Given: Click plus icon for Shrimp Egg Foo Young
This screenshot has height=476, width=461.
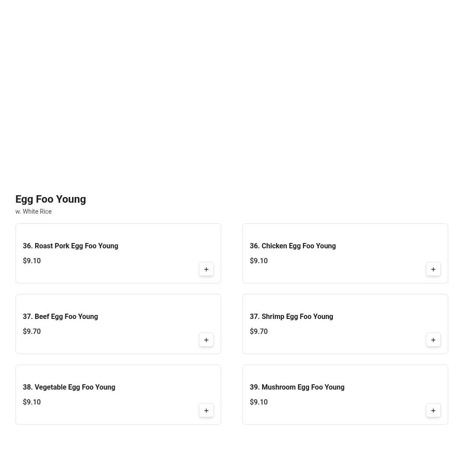Looking at the screenshot, I should point(433,340).
